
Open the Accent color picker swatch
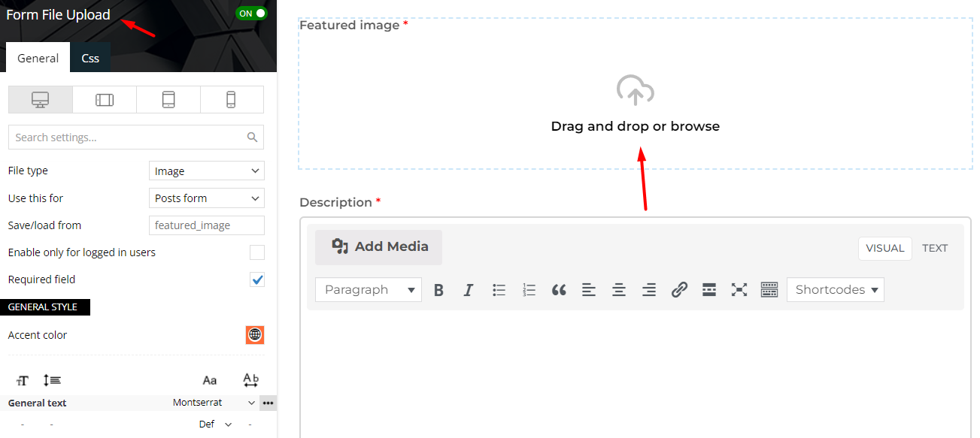coord(255,335)
